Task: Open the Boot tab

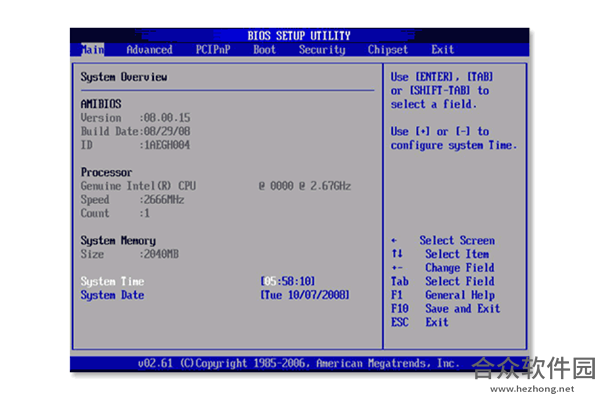Action: tap(264, 50)
